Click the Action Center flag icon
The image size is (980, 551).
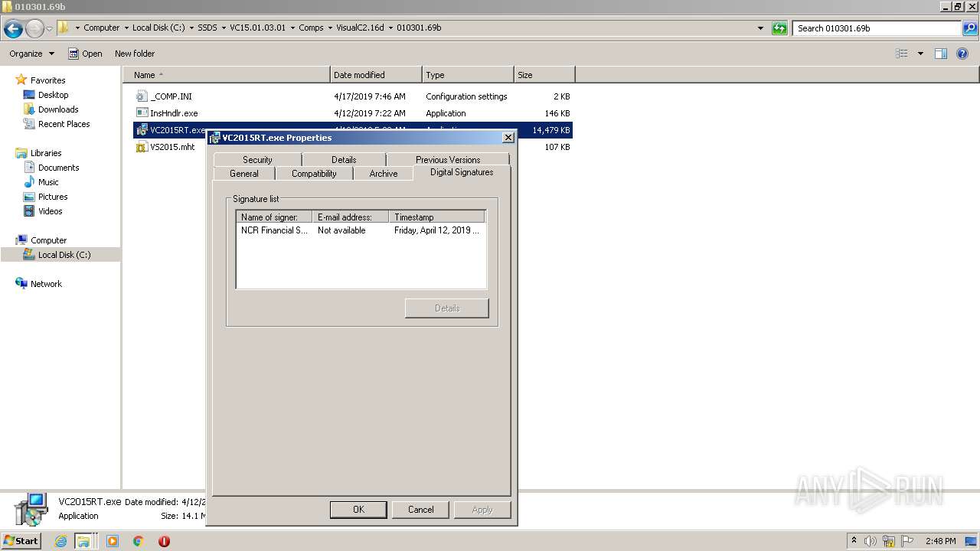click(907, 541)
